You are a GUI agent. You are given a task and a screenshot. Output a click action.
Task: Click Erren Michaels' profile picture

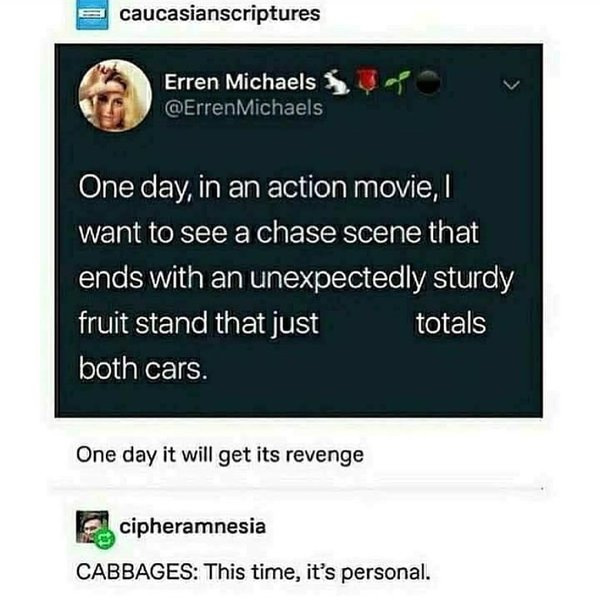click(x=115, y=96)
